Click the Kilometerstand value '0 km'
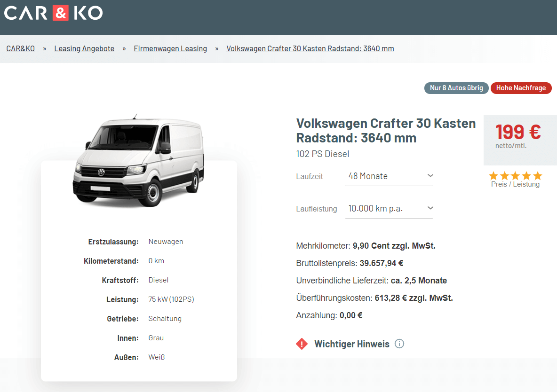 156,260
